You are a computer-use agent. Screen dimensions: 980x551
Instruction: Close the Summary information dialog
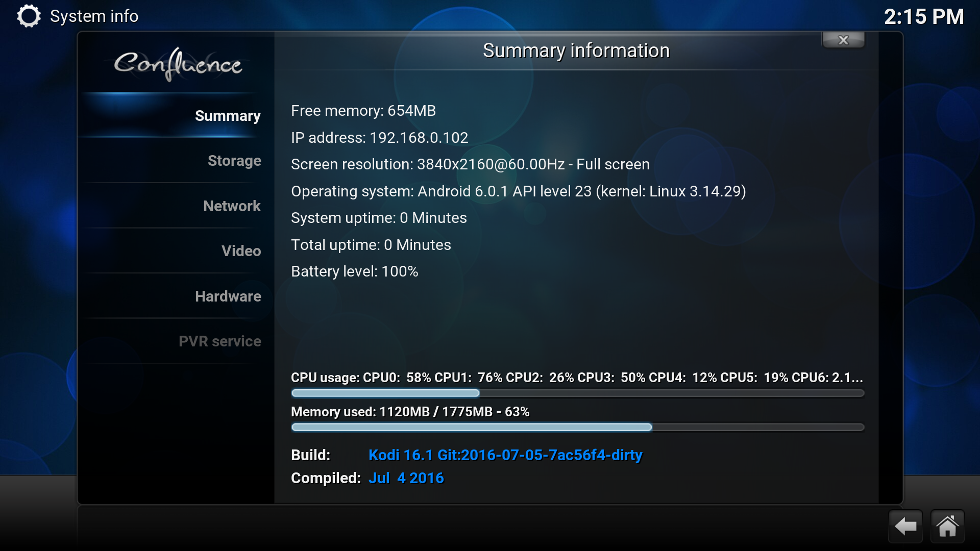click(x=843, y=40)
